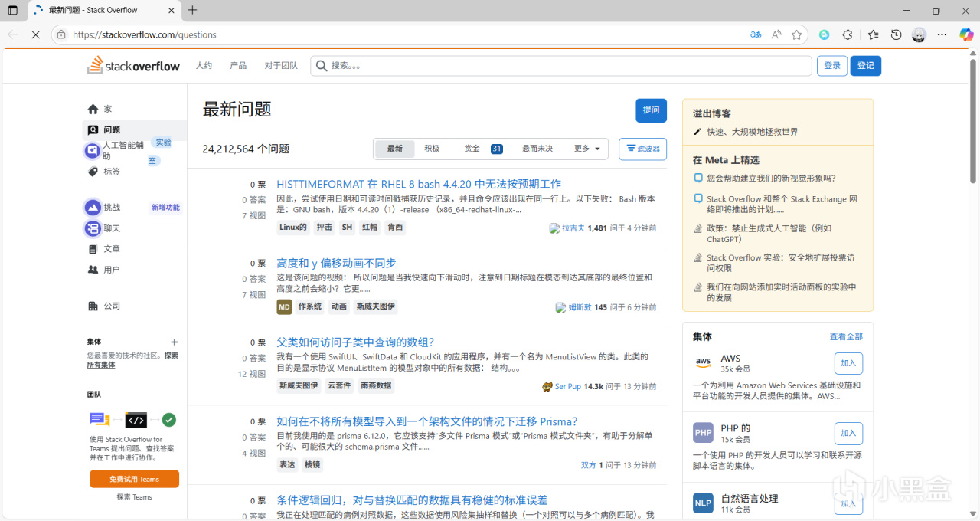Open the 父类如何访问子类中查询的数组 question
The width and height of the screenshot is (980, 521).
click(355, 342)
